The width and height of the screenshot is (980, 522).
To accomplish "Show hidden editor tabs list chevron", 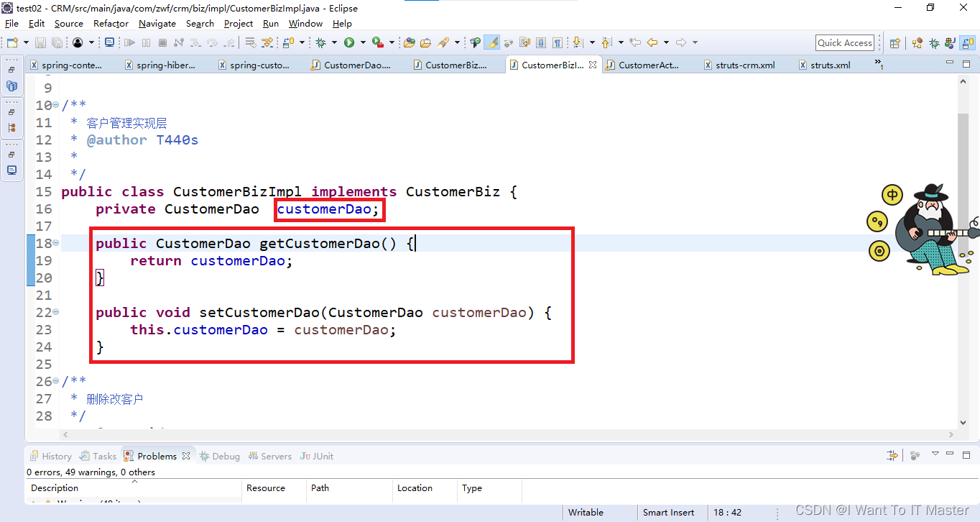I will tap(879, 64).
